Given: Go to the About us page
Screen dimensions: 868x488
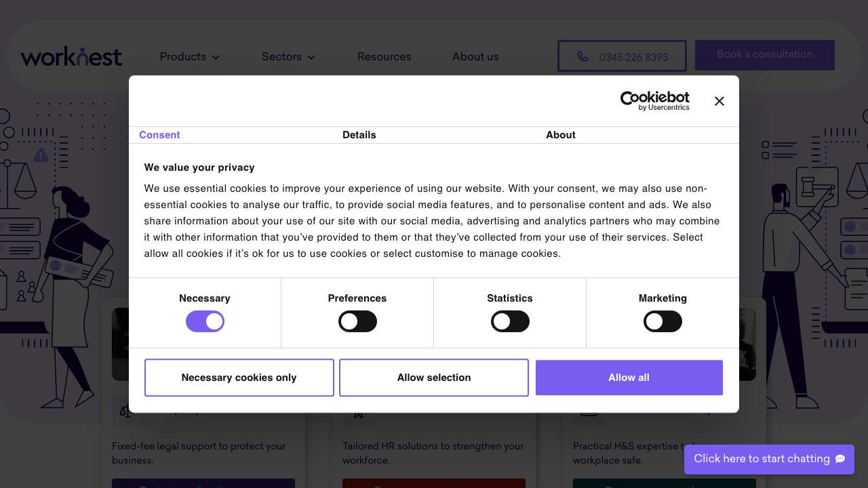Looking at the screenshot, I should point(475,57).
